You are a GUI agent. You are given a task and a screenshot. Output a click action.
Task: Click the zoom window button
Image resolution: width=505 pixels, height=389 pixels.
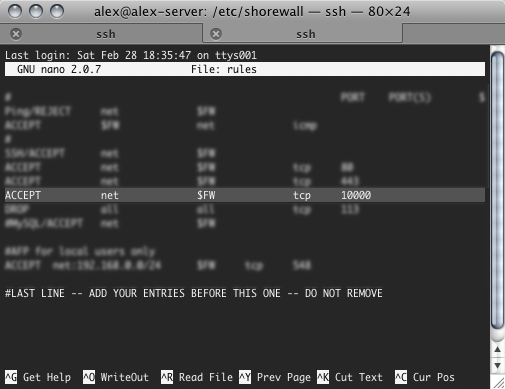coord(57,11)
